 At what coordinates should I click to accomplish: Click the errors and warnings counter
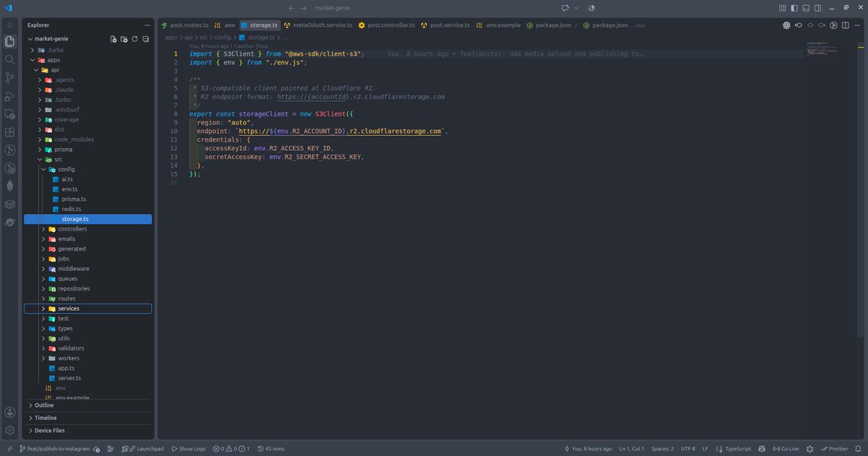coord(231,449)
